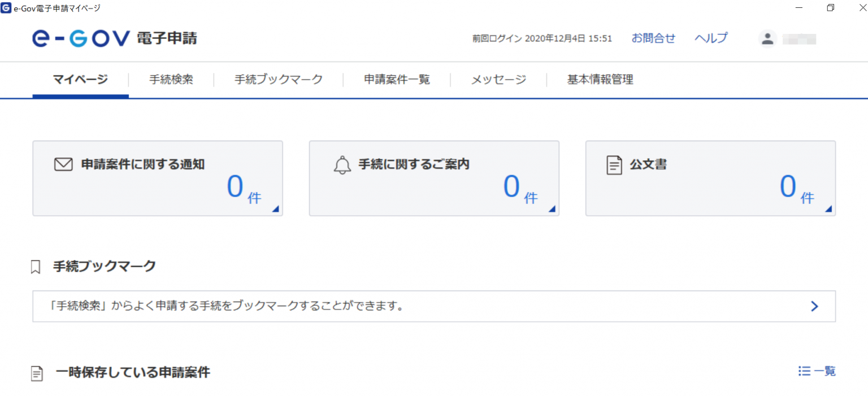This screenshot has width=868, height=396.
Task: Switch to the 手続検索 tab
Action: (171, 80)
